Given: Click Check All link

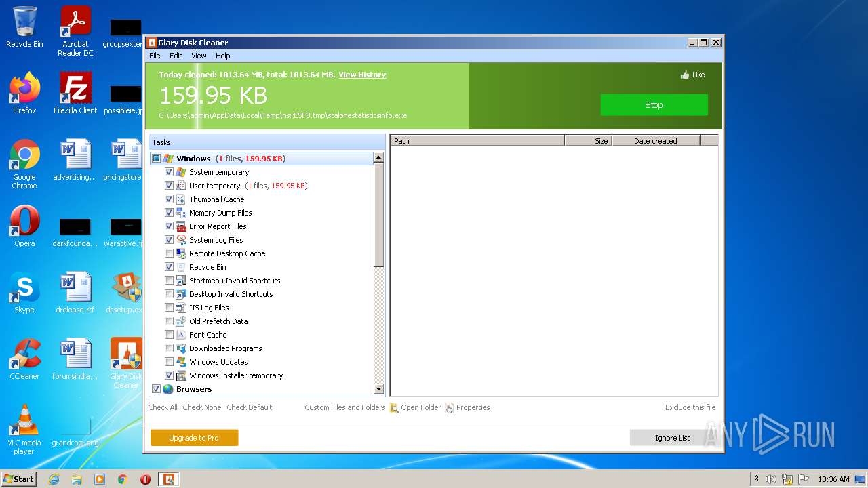Looking at the screenshot, I should 163,407.
